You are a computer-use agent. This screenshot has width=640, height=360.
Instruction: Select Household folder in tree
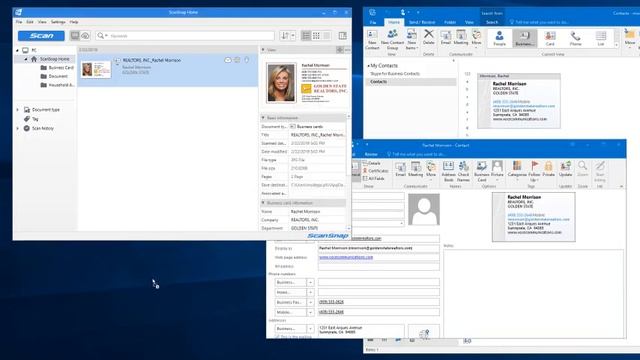click(x=57, y=85)
